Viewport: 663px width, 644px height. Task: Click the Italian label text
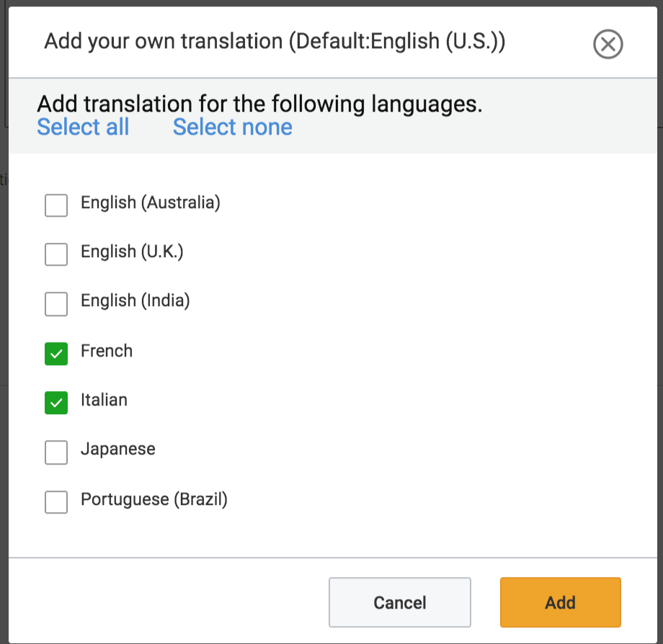click(104, 400)
